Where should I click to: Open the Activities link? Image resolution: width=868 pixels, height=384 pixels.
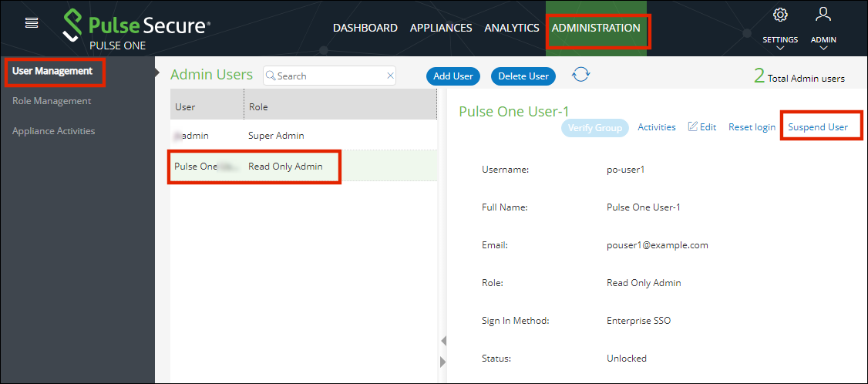tap(657, 127)
